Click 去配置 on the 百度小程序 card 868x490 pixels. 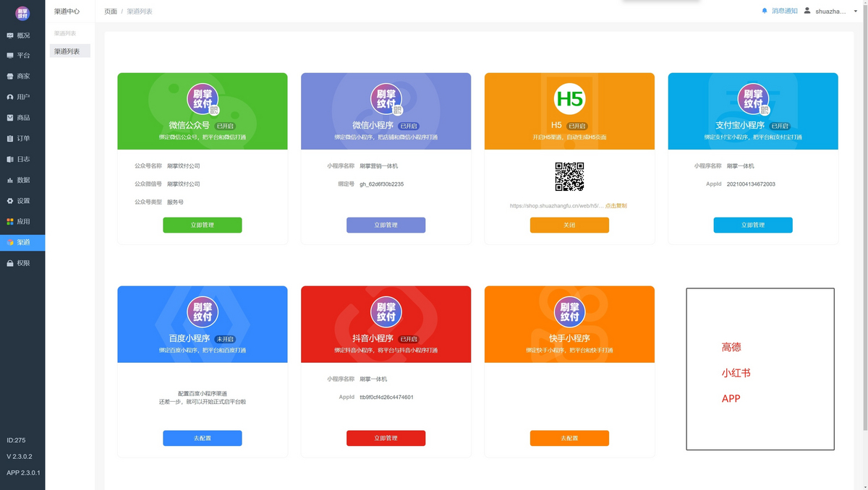203,438
